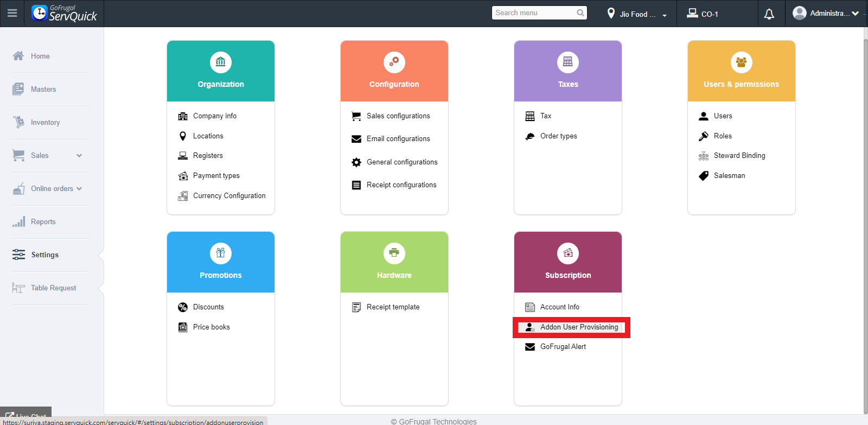The height and width of the screenshot is (425, 868).
Task: Open Receipt configurations link
Action: click(x=401, y=185)
